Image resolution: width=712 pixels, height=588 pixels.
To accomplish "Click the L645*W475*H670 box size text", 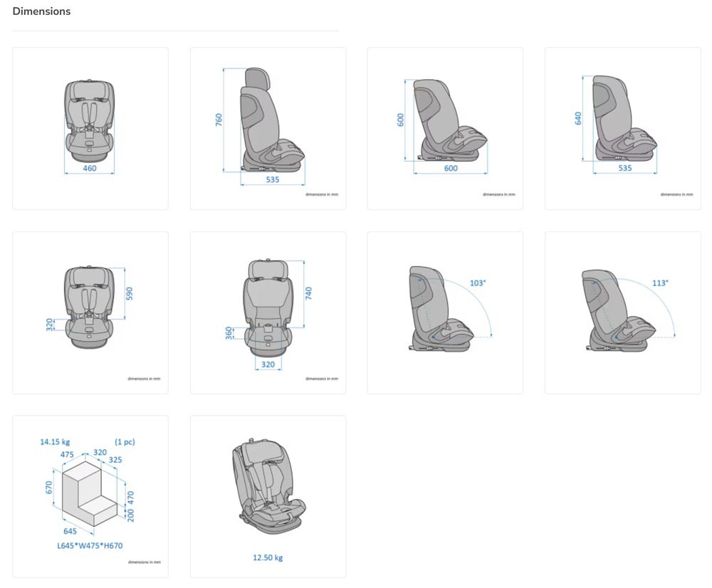I will (90, 546).
